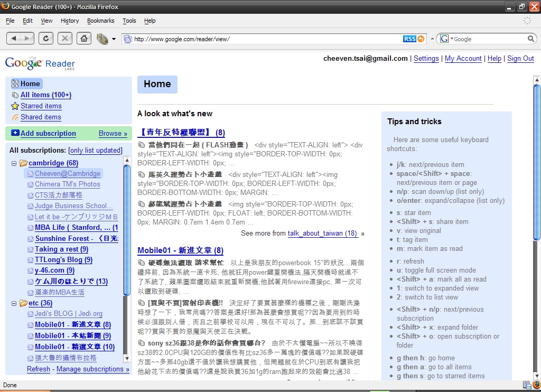Click the item icon beside sony sz36 post
This screenshot has width=541, height=392.
tap(141, 343)
